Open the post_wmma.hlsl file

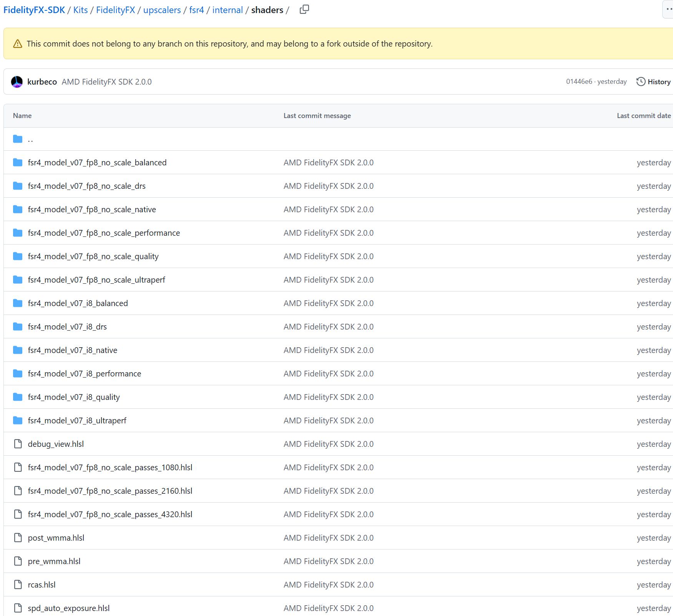[x=56, y=538]
